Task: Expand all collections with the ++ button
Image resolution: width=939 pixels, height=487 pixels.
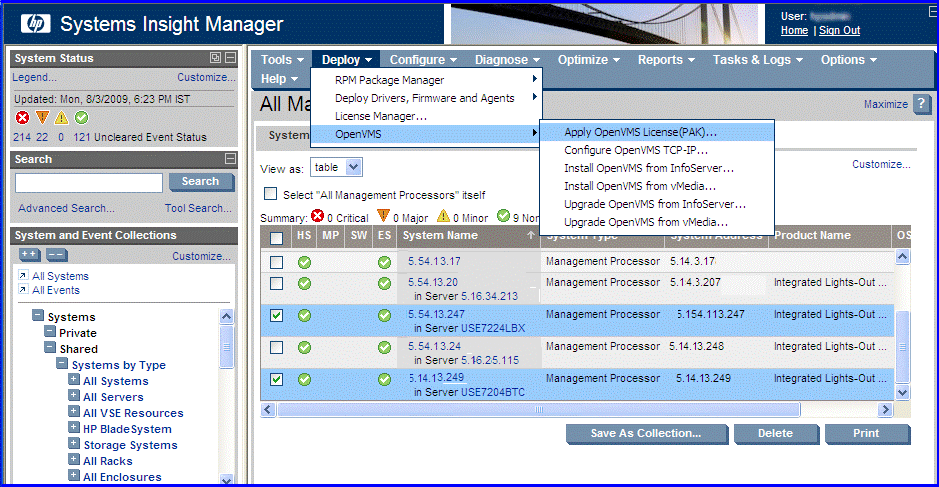Action: click(30, 255)
